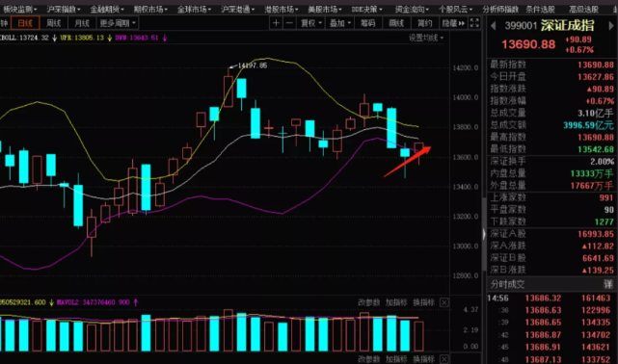This screenshot has width=618, height=364.
Task: Click 今日开盘 value 13627.86
Action: click(596, 77)
